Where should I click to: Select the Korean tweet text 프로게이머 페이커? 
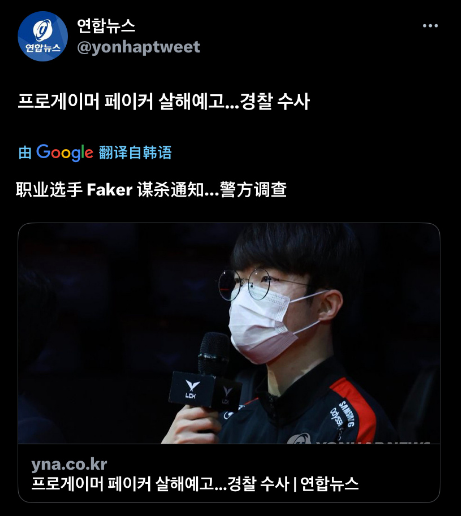(85, 101)
